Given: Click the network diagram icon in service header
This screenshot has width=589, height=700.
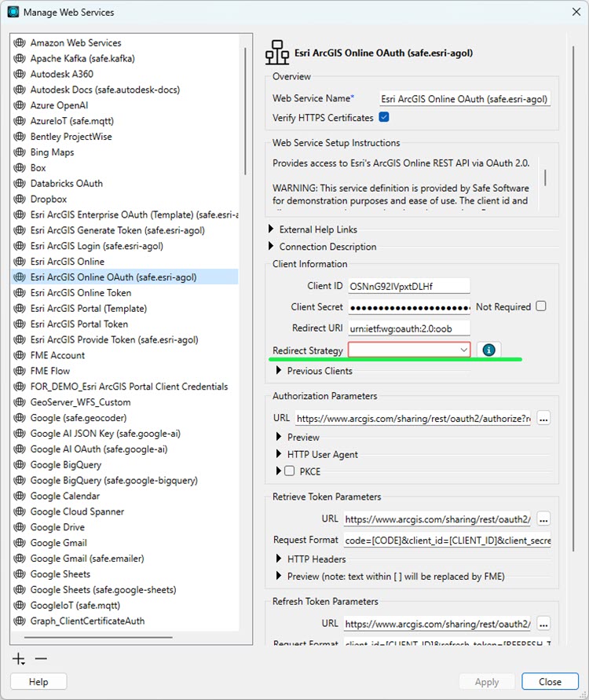Looking at the screenshot, I should [277, 52].
